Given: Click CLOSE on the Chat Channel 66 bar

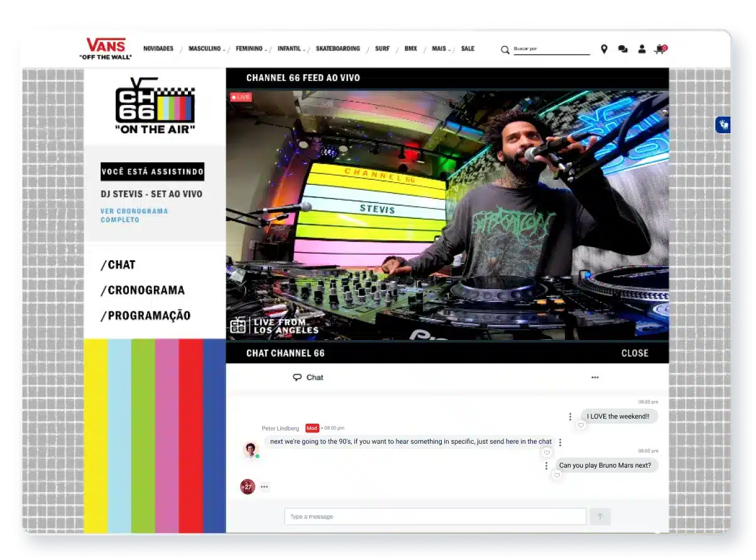Looking at the screenshot, I should coord(635,353).
